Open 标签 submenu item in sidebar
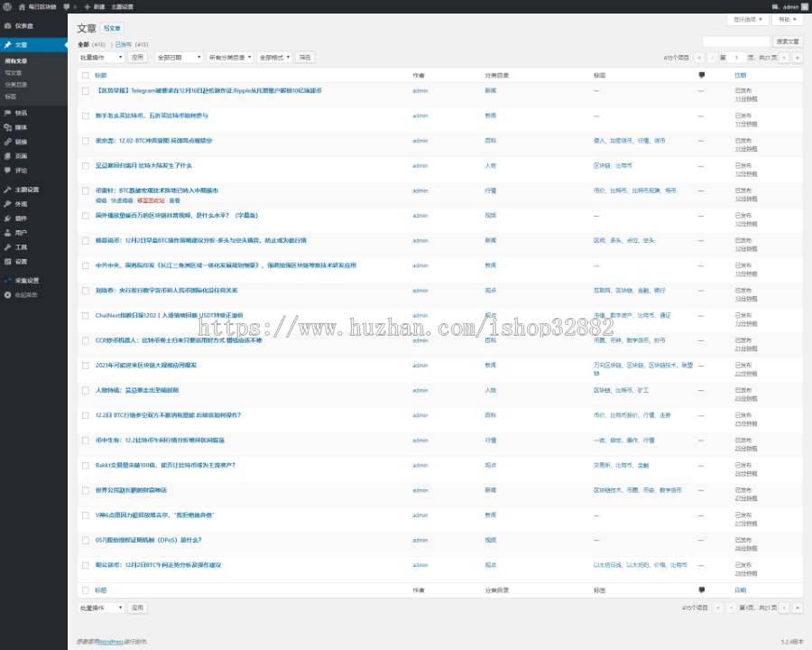 tap(10, 97)
